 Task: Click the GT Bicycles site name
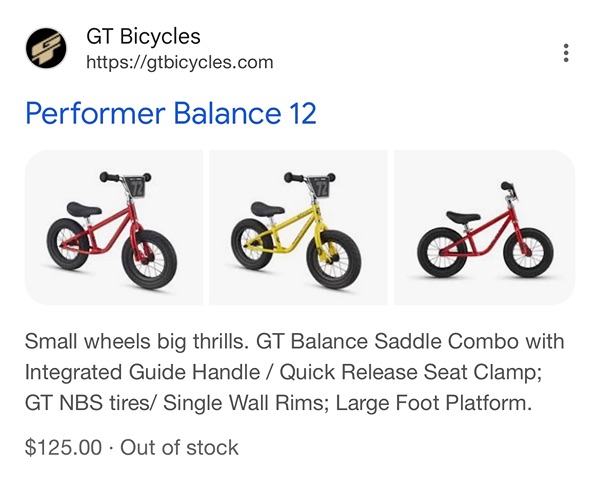point(143,37)
